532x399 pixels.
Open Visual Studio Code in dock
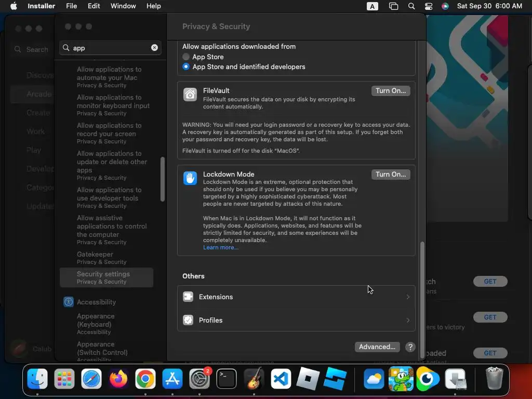[281, 379]
